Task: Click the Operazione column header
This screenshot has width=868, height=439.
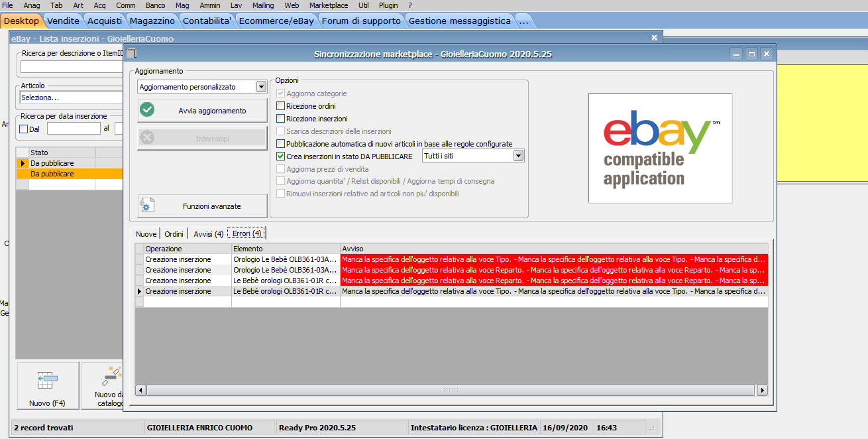Action: tap(188, 249)
